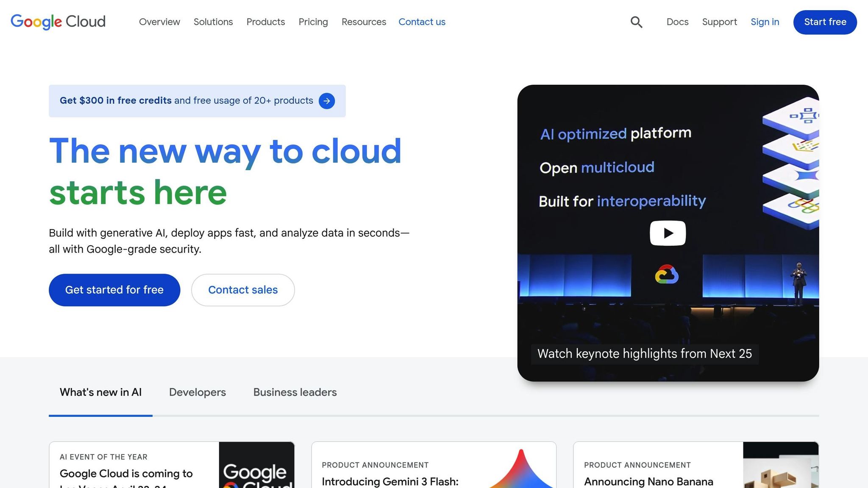Switch to the Developers tab

tap(197, 392)
